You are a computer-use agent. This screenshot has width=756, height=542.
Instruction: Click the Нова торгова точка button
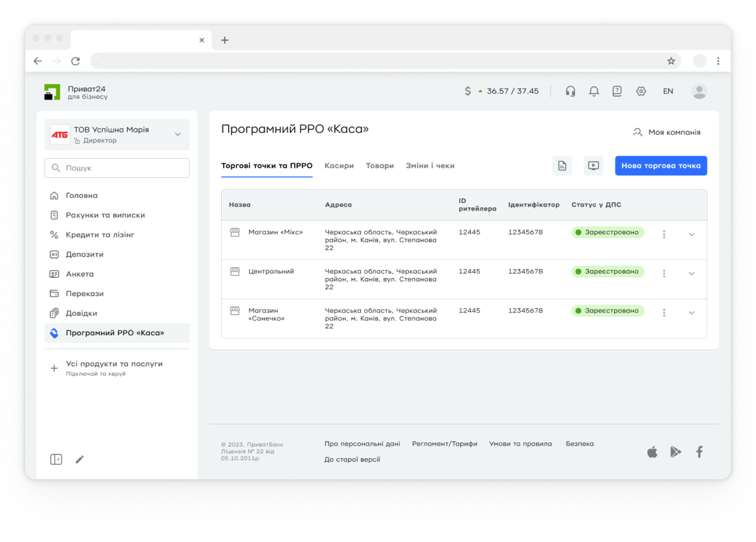click(661, 166)
